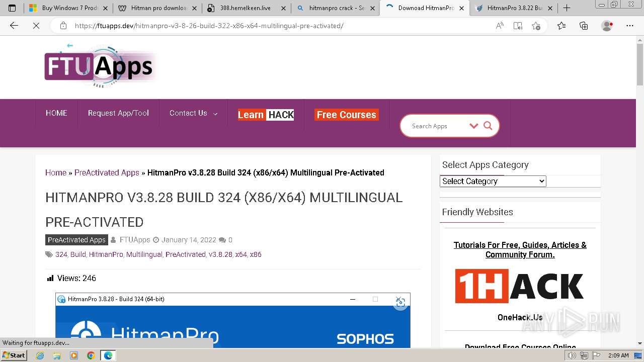Expand the Contact Us submenu arrow

[215, 114]
